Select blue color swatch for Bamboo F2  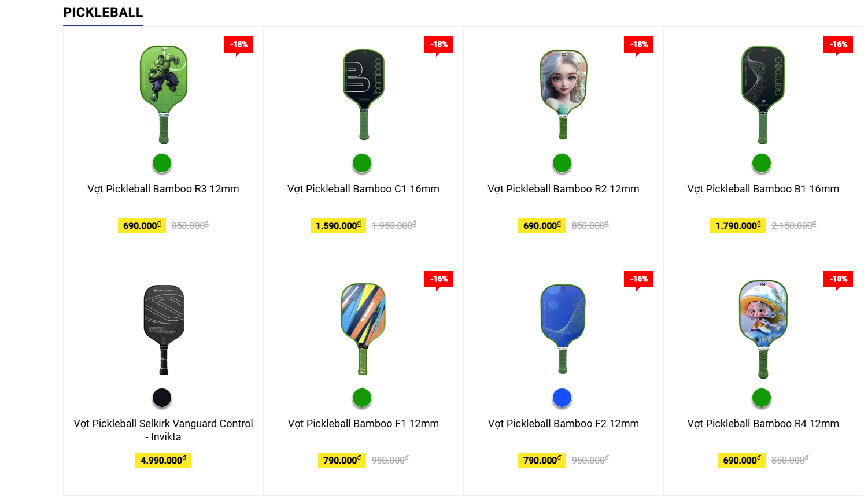(x=562, y=398)
